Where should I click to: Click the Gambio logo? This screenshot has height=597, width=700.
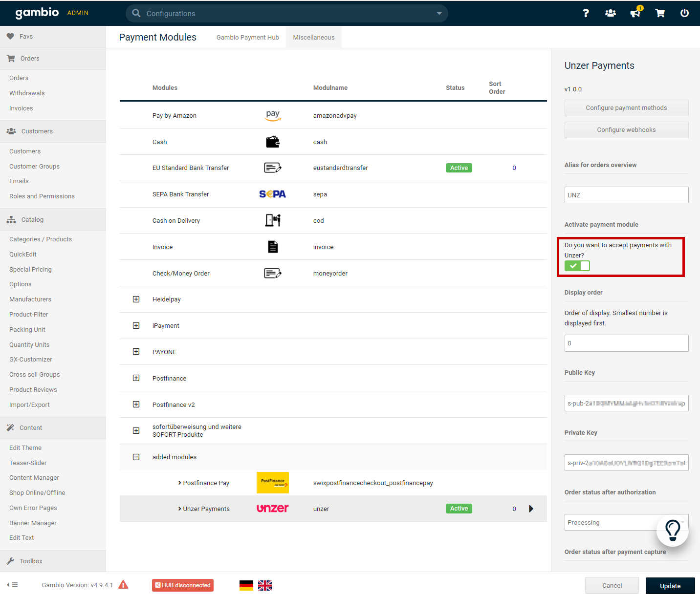[37, 13]
